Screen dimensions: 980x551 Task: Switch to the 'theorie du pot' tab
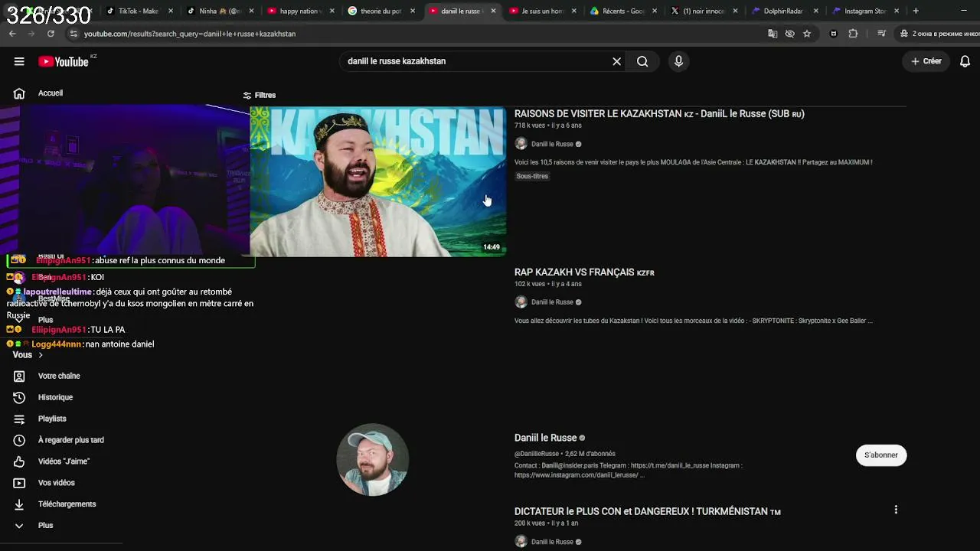click(381, 11)
